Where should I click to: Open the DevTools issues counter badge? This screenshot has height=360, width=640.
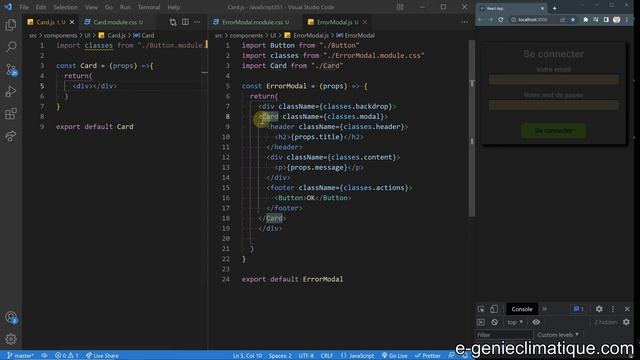pyautogui.click(x=578, y=309)
